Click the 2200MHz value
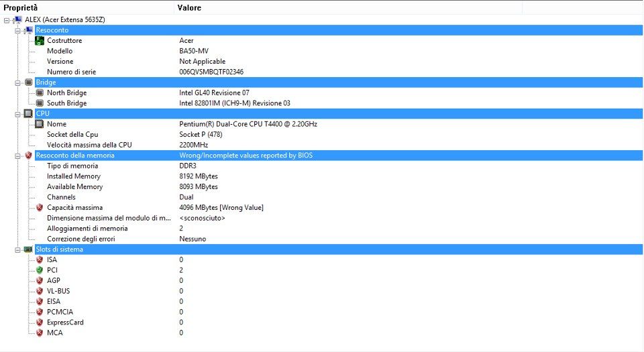Screen dimensions: 644x352 click(193, 145)
